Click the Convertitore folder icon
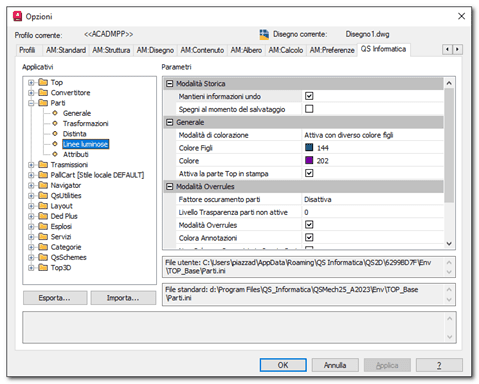 pos(43,93)
